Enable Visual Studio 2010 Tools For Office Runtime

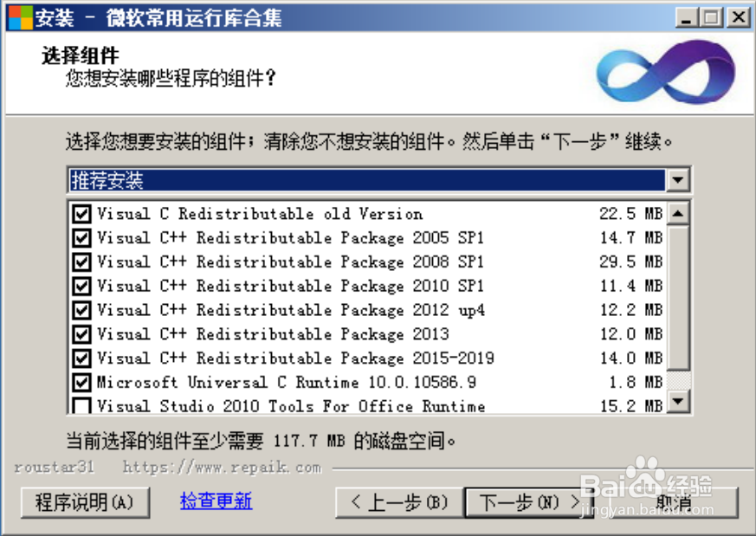[81, 405]
